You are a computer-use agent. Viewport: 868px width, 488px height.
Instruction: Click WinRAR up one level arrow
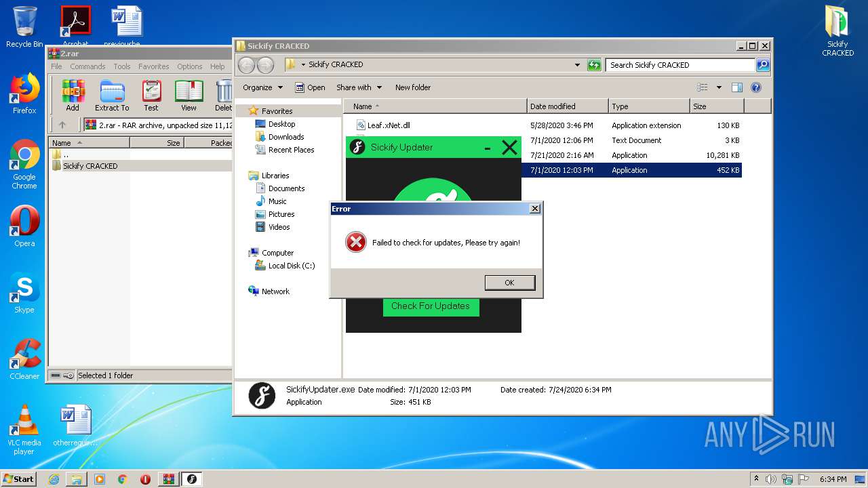62,125
